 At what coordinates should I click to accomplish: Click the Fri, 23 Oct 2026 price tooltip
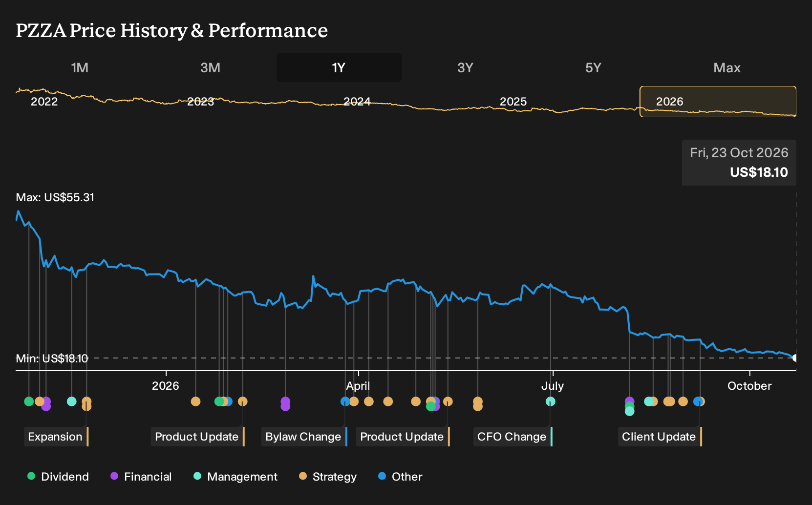pyautogui.click(x=739, y=163)
